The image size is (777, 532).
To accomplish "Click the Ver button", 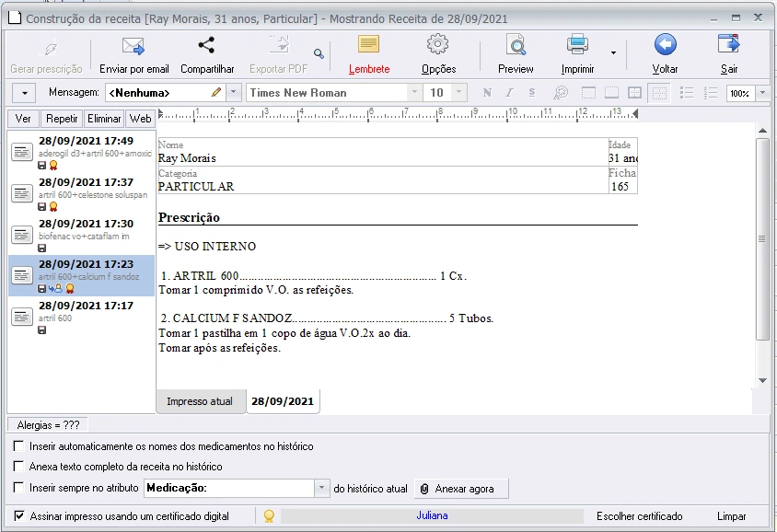I will 23,119.
